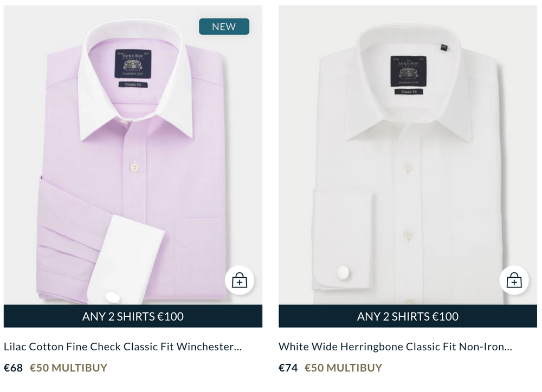
Task: Click the Classic Fit tag on lilac shirt
Action: pyautogui.click(x=131, y=84)
